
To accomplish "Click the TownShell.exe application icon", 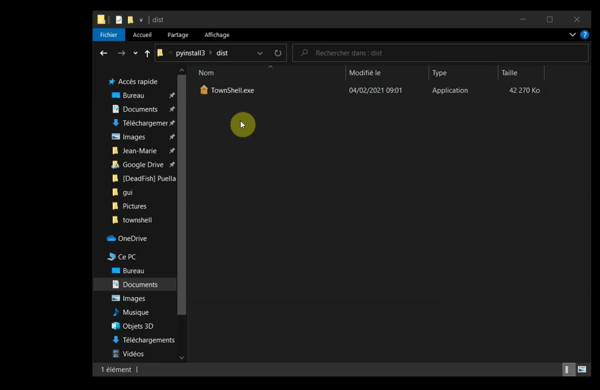I will click(204, 90).
